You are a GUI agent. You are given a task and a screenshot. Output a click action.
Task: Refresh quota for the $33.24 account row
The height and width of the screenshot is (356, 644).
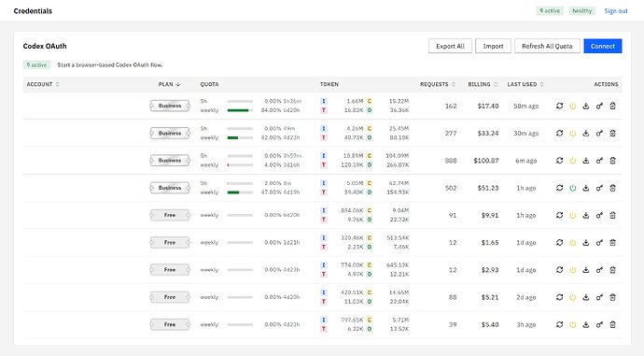click(x=559, y=134)
